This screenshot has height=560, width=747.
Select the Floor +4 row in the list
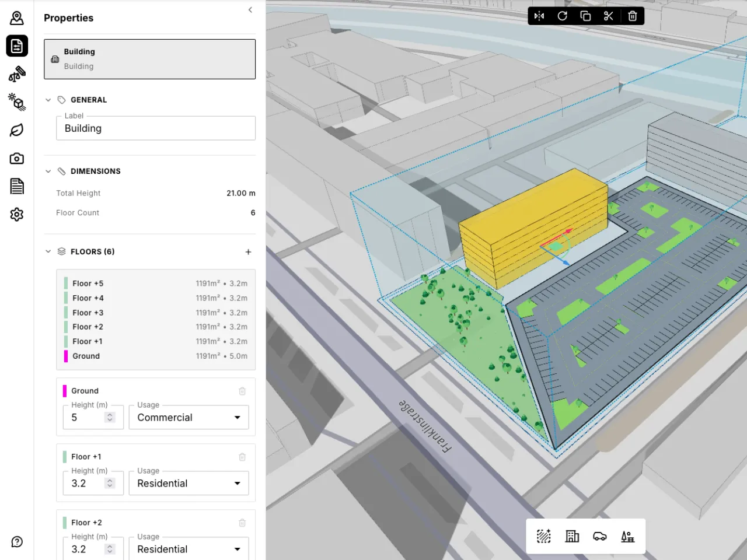pyautogui.click(x=156, y=298)
